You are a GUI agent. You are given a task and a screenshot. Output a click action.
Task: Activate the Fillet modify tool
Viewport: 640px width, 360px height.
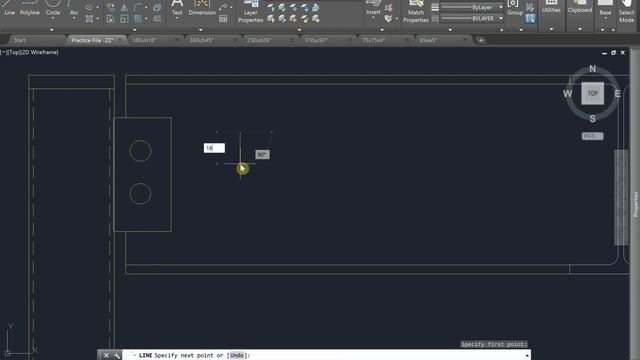point(138,7)
